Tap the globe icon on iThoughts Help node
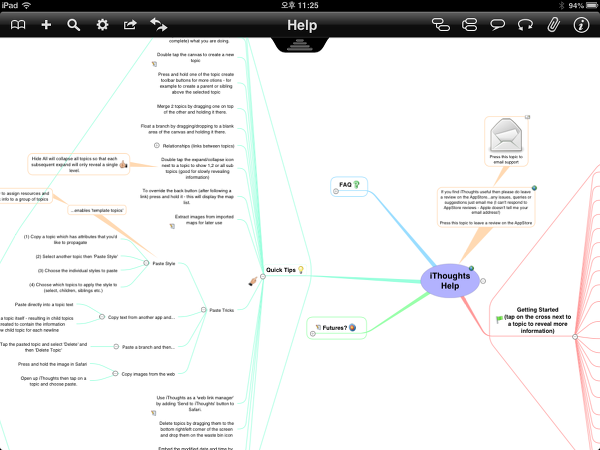This screenshot has height=450, width=600. (471, 268)
